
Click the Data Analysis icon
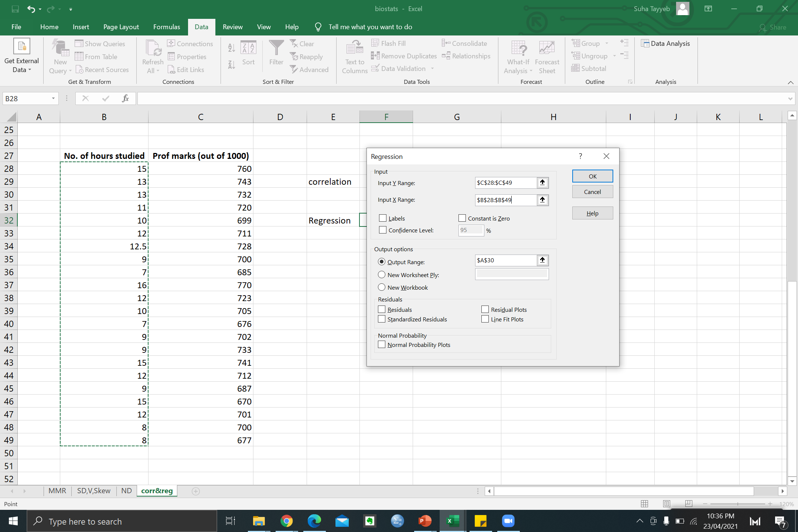tap(645, 44)
